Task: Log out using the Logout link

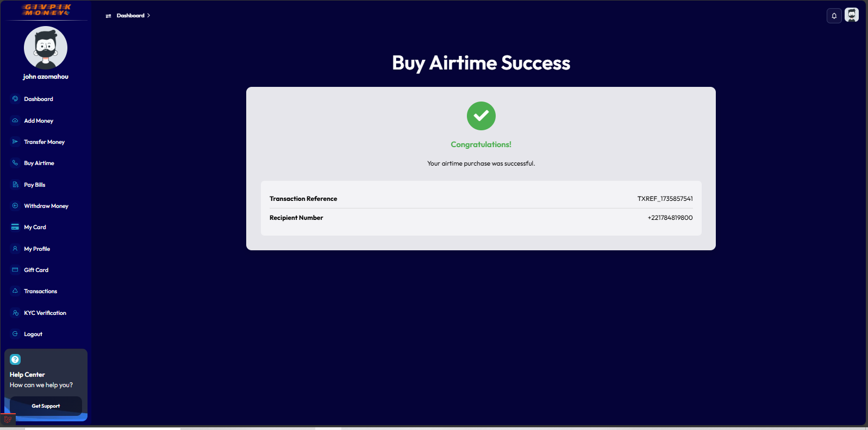Action: pos(33,334)
